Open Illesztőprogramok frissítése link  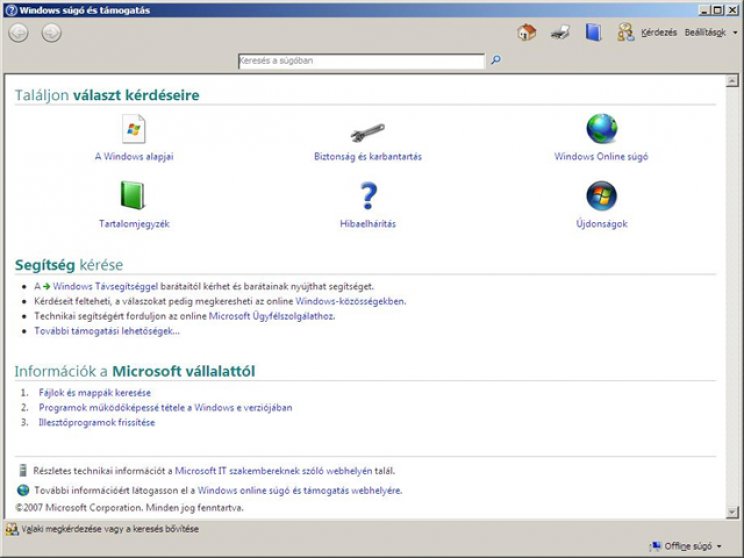tap(97, 422)
